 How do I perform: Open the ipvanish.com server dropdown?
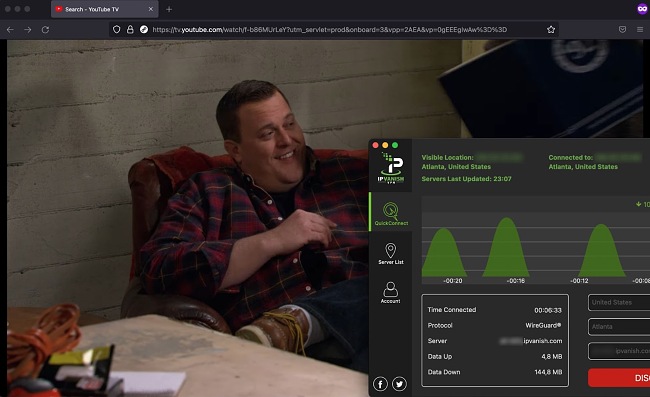coord(619,351)
